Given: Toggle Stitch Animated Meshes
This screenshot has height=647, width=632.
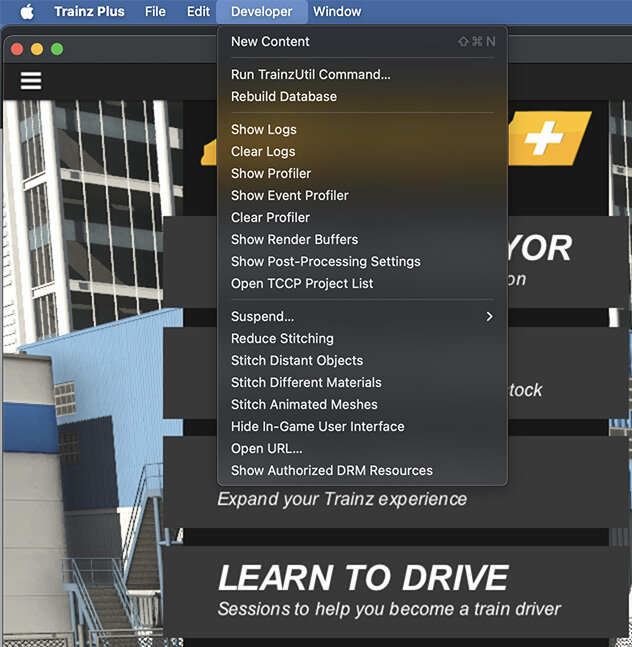Looking at the screenshot, I should tap(362, 404).
